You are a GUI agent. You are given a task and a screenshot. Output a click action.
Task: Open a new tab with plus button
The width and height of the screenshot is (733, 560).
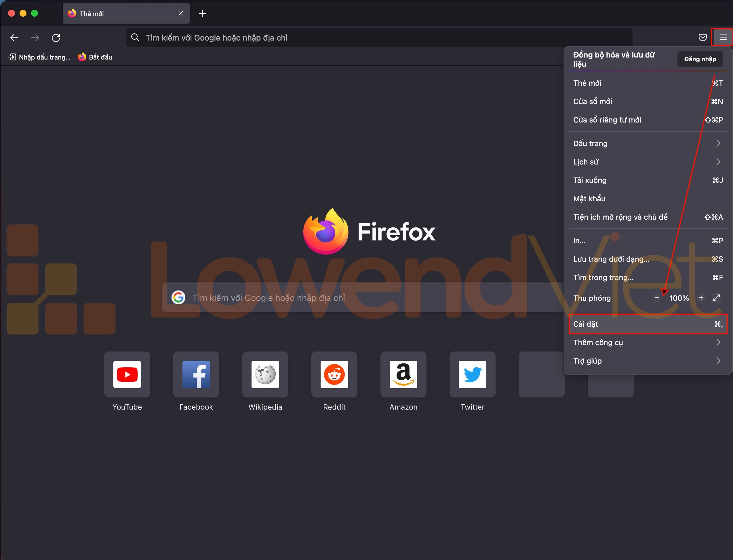pos(202,14)
